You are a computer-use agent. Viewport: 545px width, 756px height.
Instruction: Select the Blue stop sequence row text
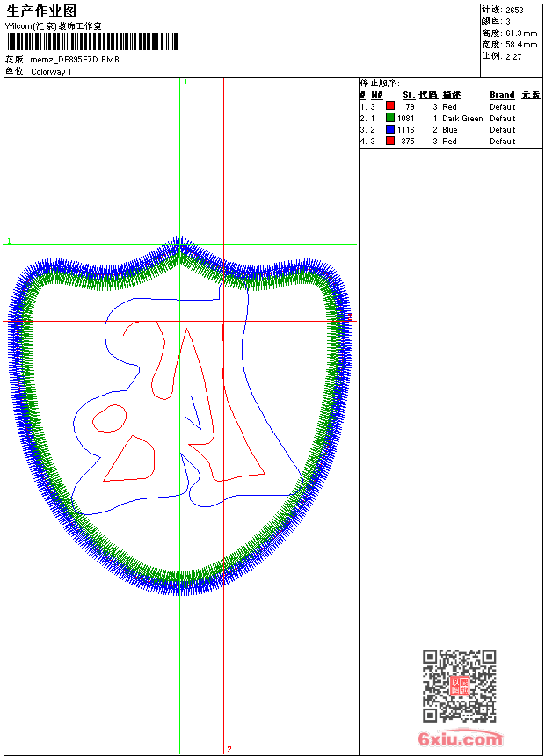tap(449, 129)
